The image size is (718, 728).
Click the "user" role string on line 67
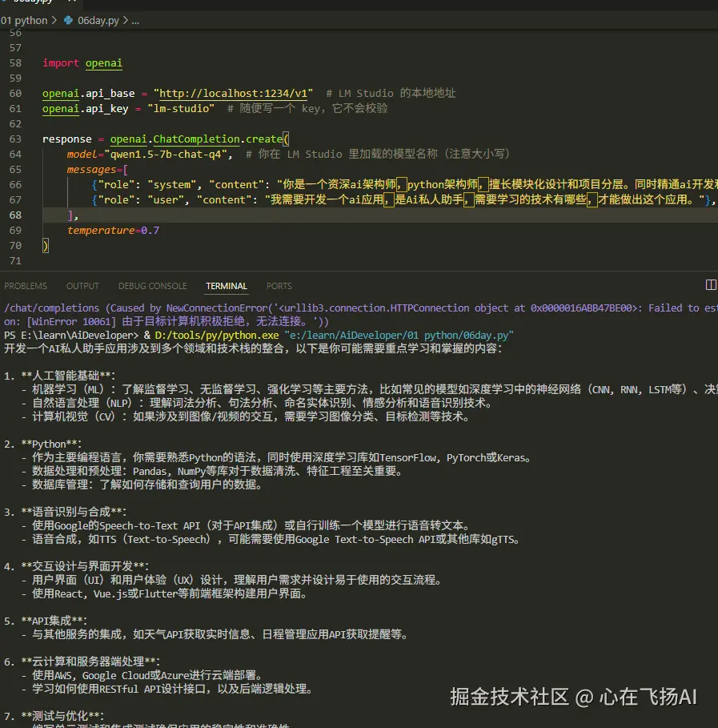(x=166, y=200)
